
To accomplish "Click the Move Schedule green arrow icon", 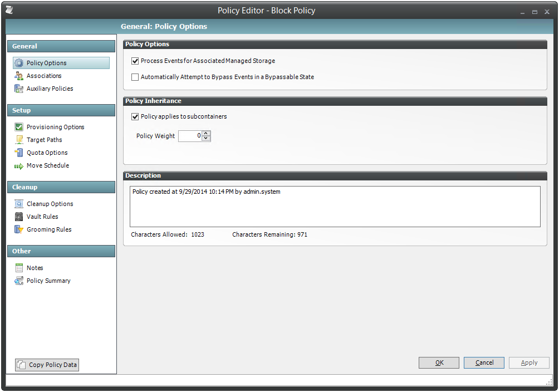I will click(x=19, y=166).
